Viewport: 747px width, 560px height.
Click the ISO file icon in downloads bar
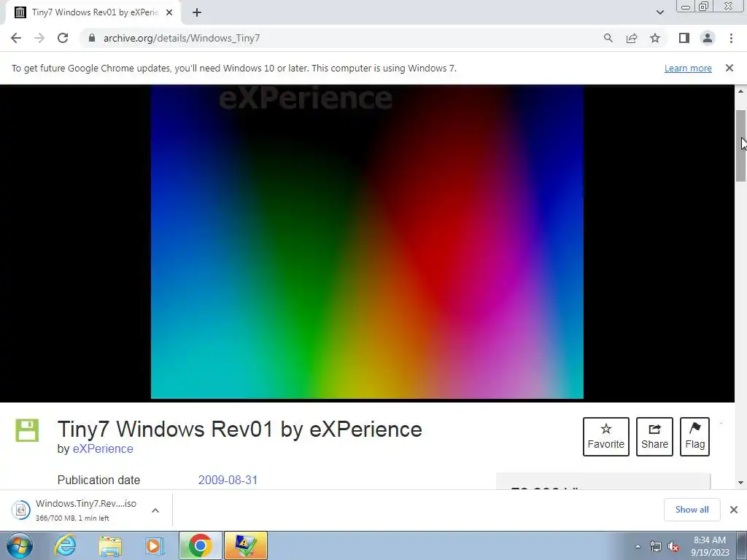click(x=20, y=510)
